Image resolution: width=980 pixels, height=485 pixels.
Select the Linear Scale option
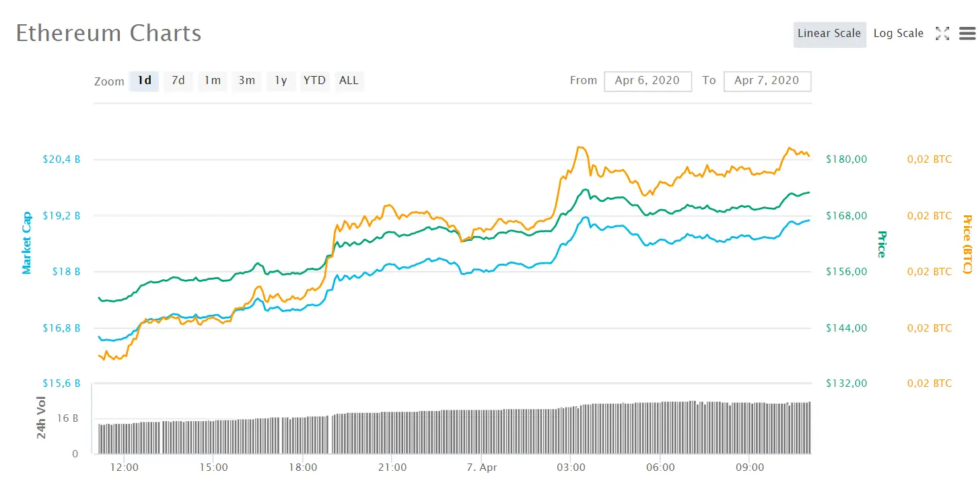[x=829, y=33]
